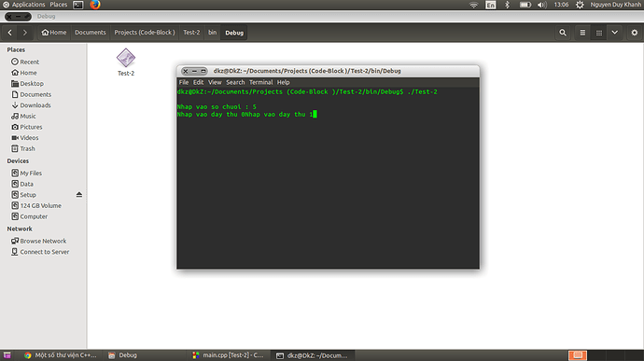
Task: Select the highlighted workspace switcher cell
Action: point(578,355)
